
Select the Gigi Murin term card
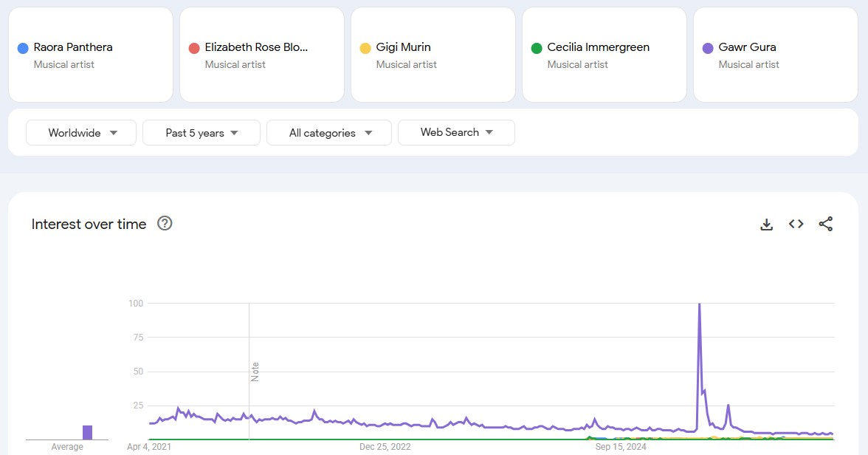click(x=433, y=55)
